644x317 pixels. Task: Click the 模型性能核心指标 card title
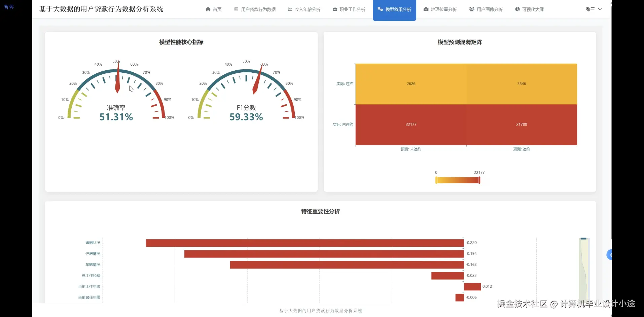(x=181, y=42)
